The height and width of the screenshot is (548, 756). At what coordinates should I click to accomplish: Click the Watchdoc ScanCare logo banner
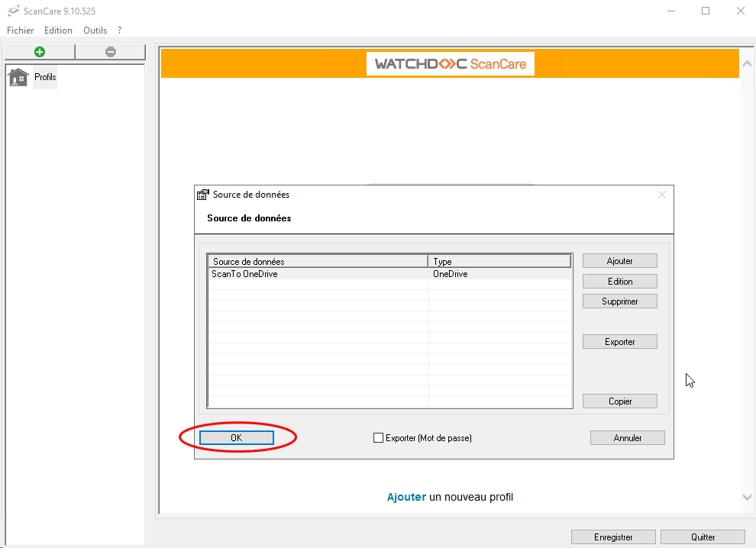(451, 63)
